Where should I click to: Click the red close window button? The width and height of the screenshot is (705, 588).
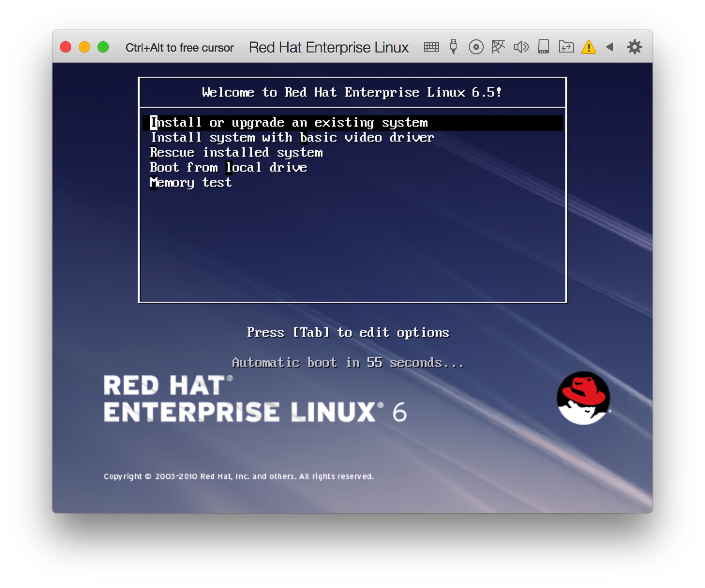pos(66,47)
